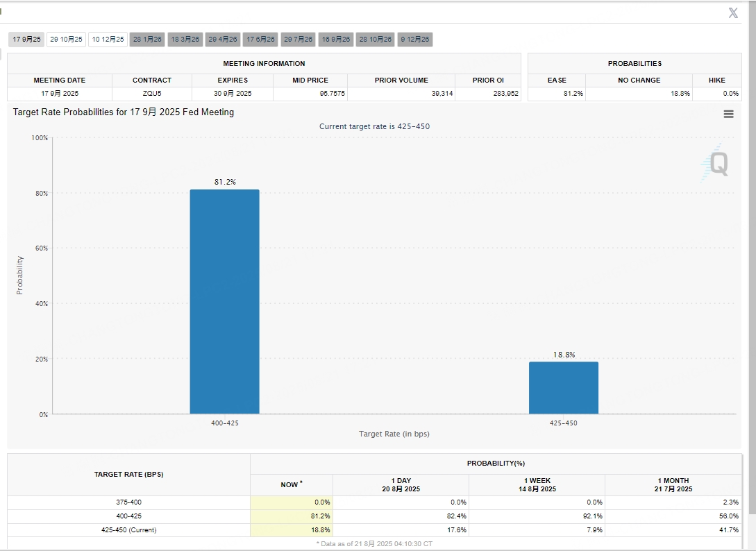The image size is (756, 551).
Task: Click the 375-400 target rate row
Action: pyautogui.click(x=375, y=502)
